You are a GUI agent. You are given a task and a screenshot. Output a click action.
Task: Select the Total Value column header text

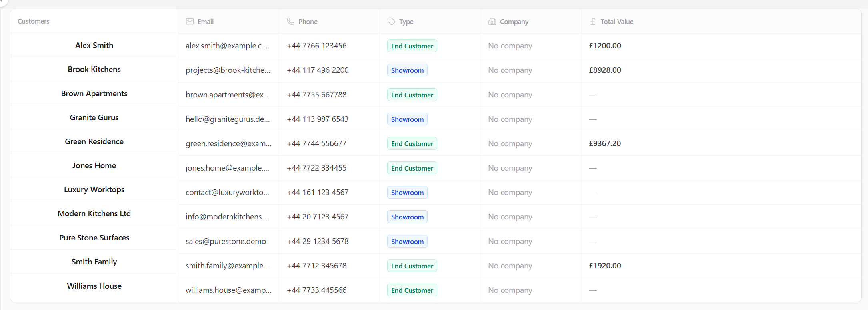tap(617, 22)
